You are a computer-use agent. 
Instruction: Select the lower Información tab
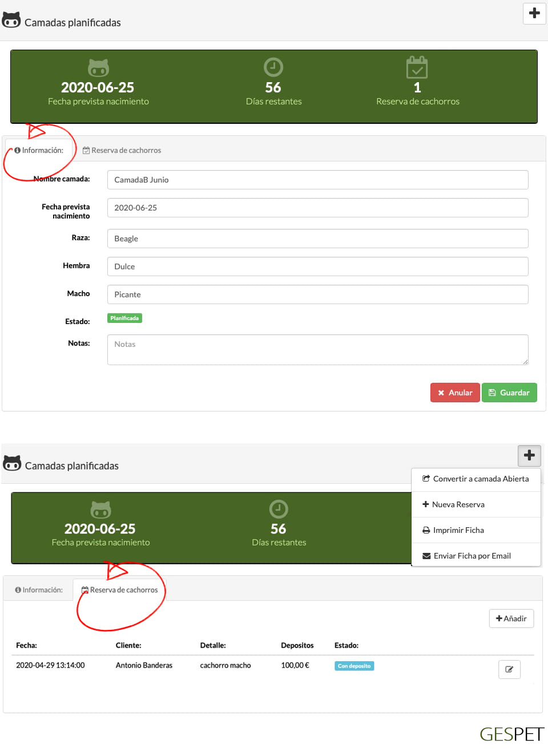point(39,590)
